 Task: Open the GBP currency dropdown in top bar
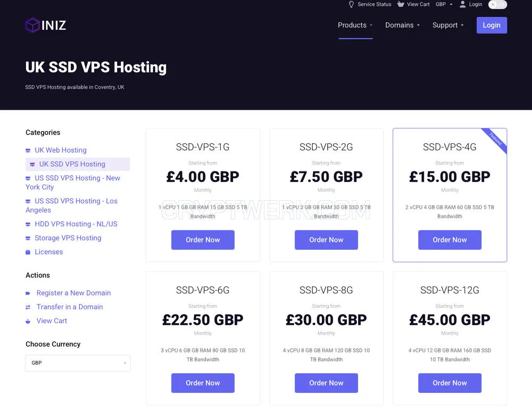(444, 4)
